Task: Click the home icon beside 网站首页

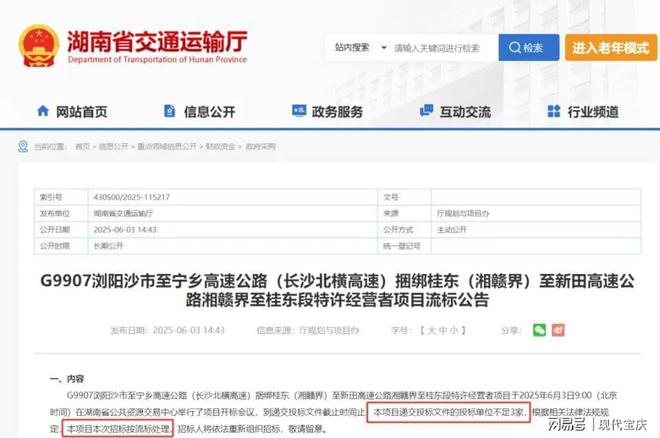Action: point(42,112)
